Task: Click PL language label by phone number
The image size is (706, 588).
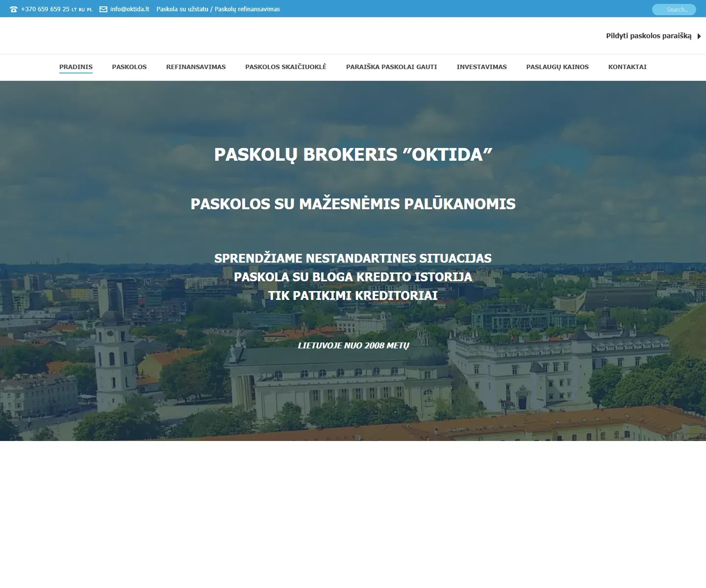Action: coord(90,10)
